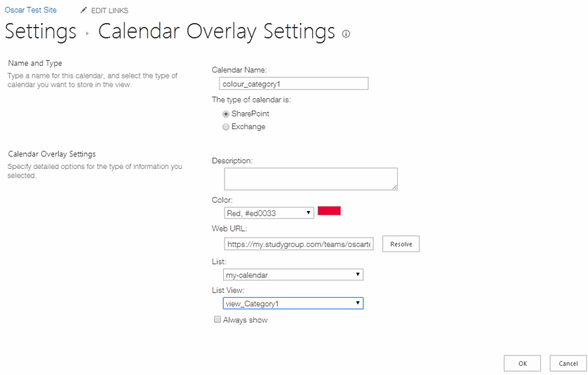The width and height of the screenshot is (588, 375).
Task: Click the red color preview swatch
Action: [x=329, y=210]
